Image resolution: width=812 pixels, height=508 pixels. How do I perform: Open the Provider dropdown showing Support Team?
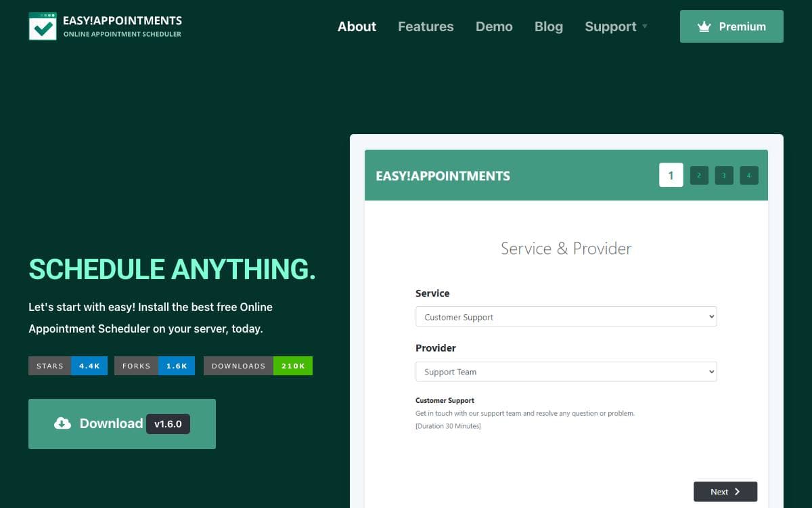tap(566, 372)
